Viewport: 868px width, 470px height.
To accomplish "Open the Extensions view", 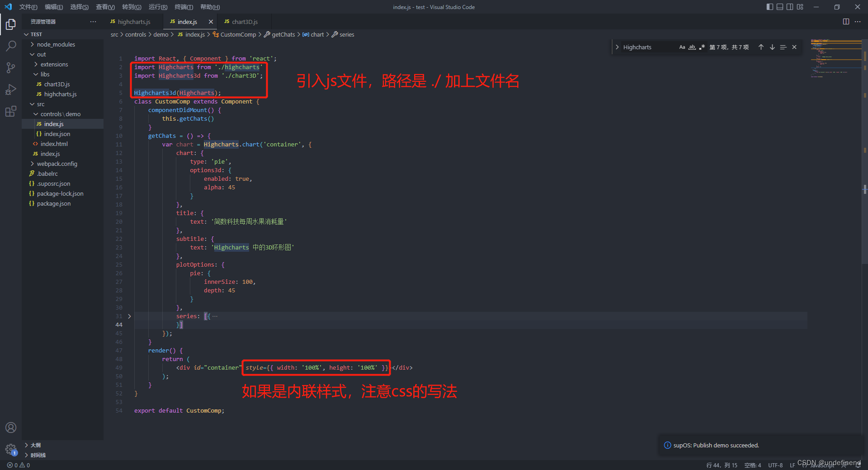I will pyautogui.click(x=11, y=111).
